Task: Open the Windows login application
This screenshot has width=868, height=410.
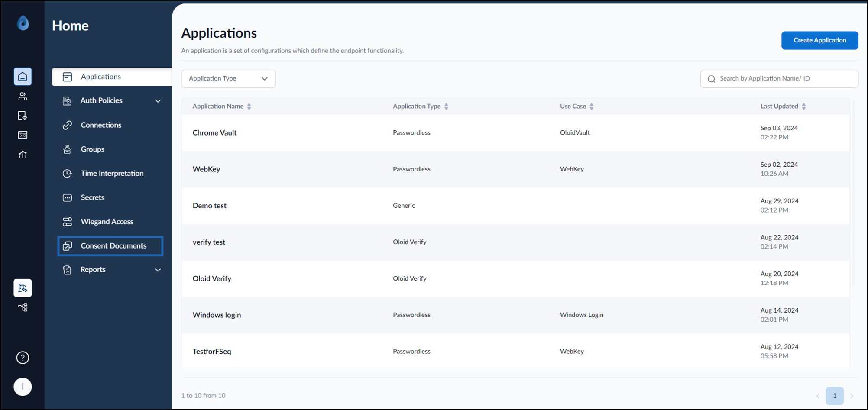Action: [x=217, y=315]
